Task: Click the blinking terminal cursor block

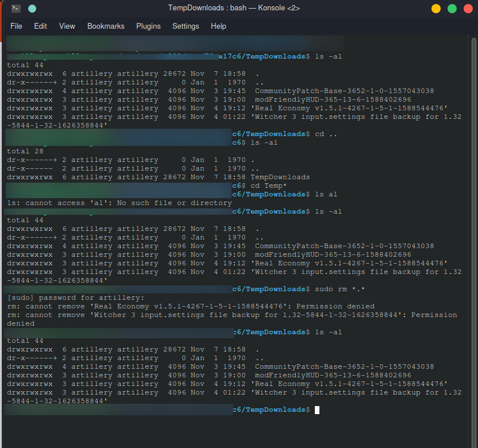Action: coord(317,410)
